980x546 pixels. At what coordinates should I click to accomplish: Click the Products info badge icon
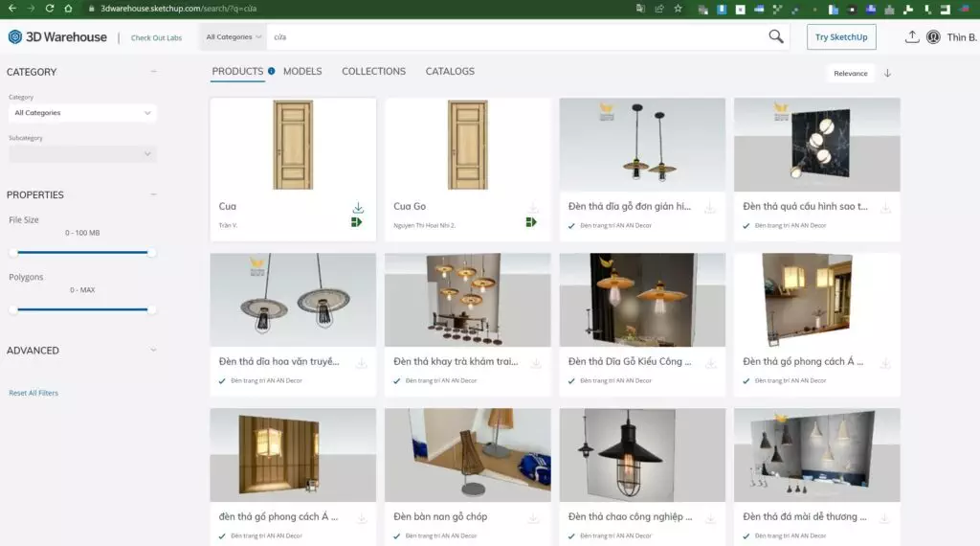click(x=271, y=71)
